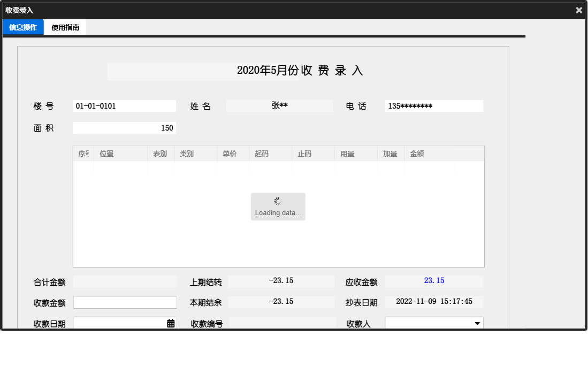Expand the payee selection arrow
This screenshot has height=381, width=588.
tap(477, 322)
